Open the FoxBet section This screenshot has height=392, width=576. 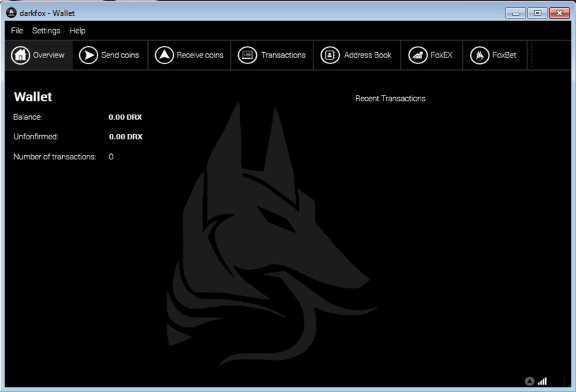pos(494,55)
